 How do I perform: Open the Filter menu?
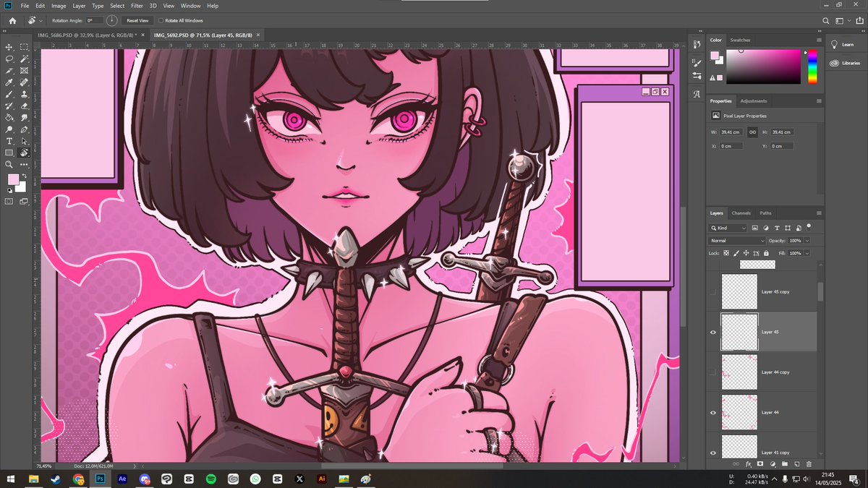(x=136, y=5)
